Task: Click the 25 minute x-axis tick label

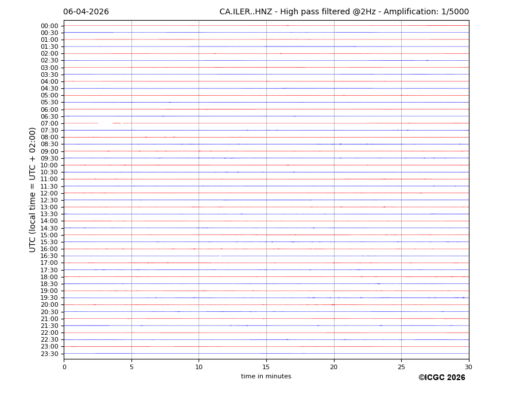Action: click(401, 367)
